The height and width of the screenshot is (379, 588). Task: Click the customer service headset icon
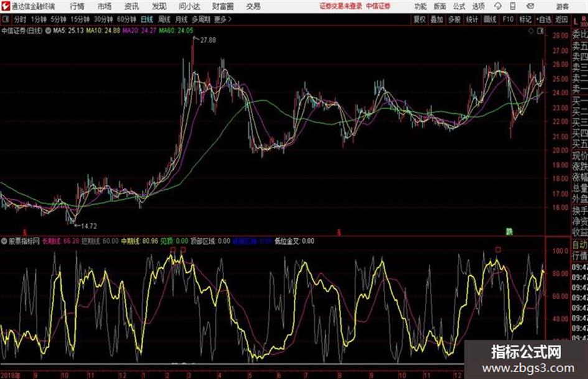(x=498, y=6)
